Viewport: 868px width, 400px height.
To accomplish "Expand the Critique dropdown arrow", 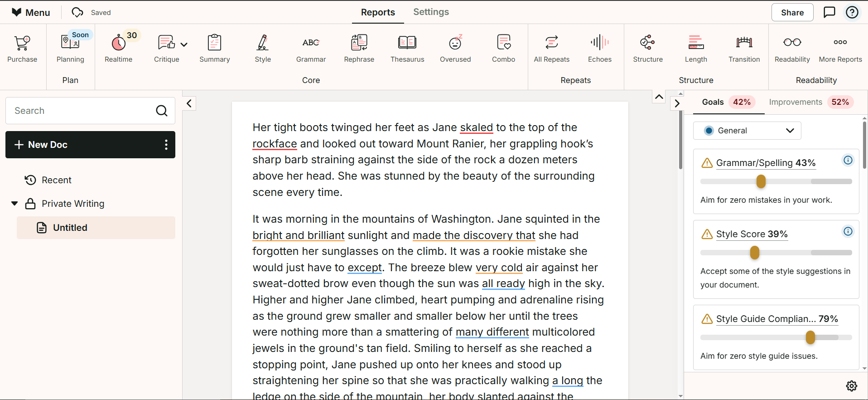I will pyautogui.click(x=184, y=44).
